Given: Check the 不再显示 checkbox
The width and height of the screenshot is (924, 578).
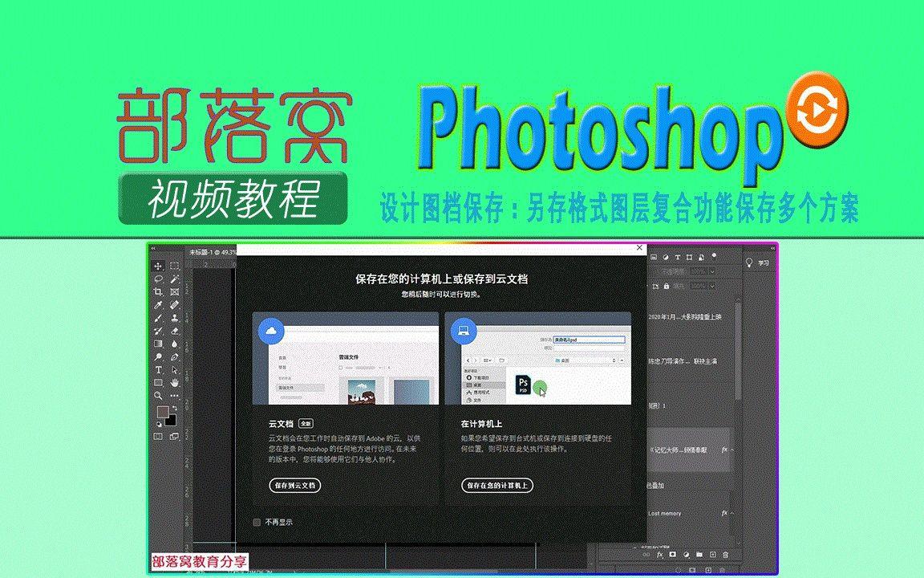Looking at the screenshot, I should coord(257,522).
